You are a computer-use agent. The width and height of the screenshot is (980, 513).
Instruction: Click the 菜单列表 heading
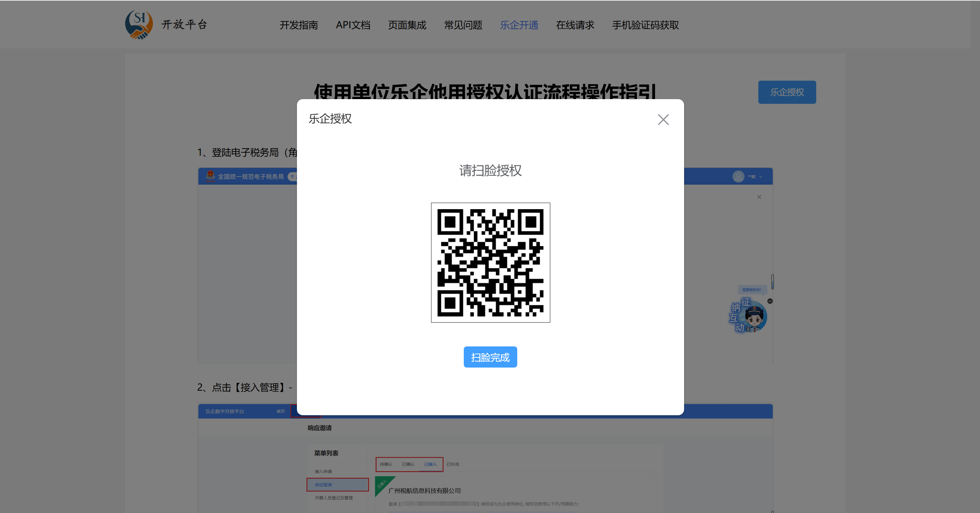pos(326,453)
